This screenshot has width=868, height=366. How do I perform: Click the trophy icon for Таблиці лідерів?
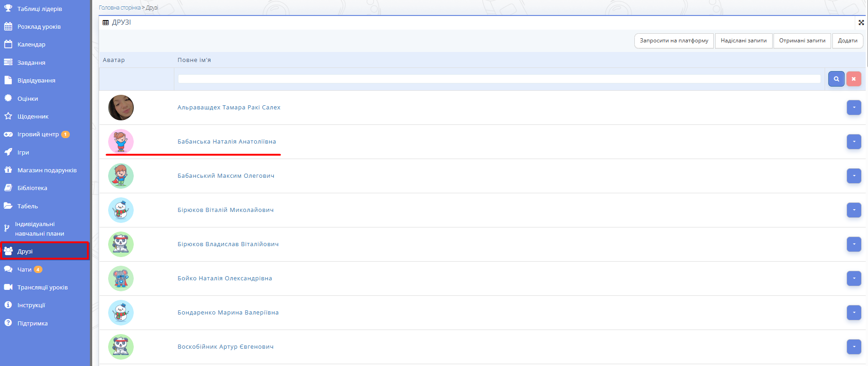[x=8, y=8]
